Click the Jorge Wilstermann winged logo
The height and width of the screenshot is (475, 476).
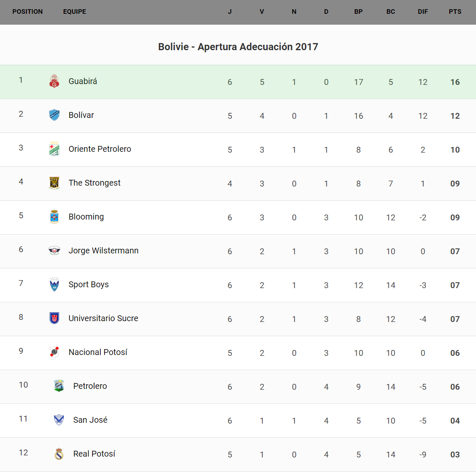(54, 250)
